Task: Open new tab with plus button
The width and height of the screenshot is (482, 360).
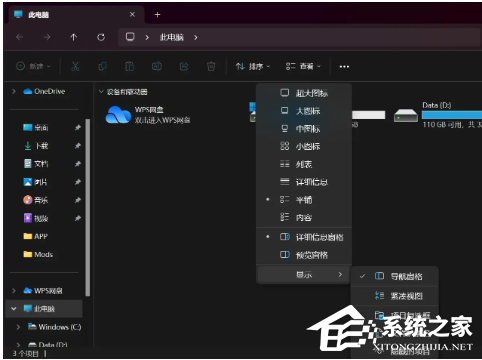Action: [x=157, y=15]
